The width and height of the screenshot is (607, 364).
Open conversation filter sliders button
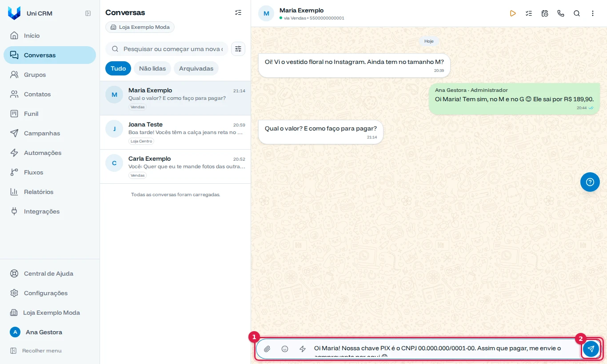pos(238,49)
